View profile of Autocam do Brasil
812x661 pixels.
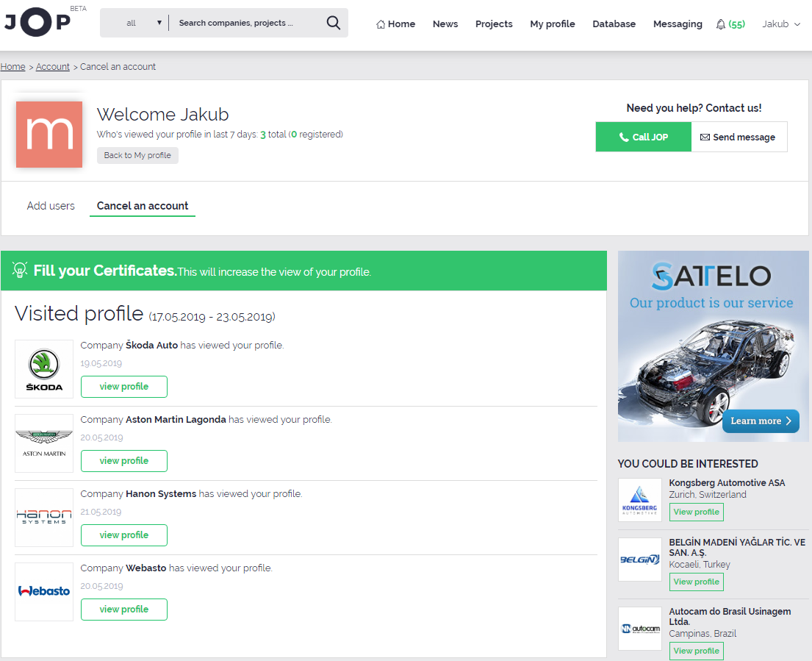click(x=696, y=651)
